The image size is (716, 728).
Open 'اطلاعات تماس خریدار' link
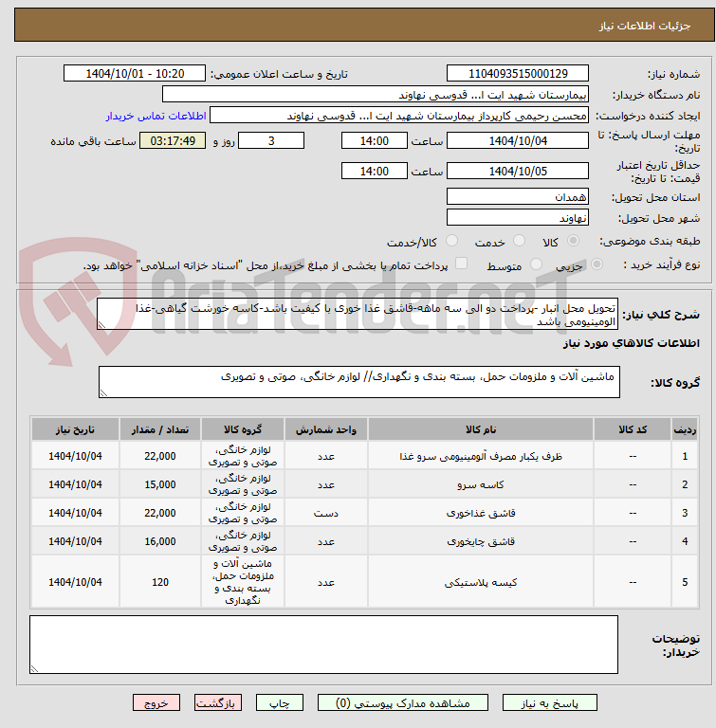pos(156,116)
